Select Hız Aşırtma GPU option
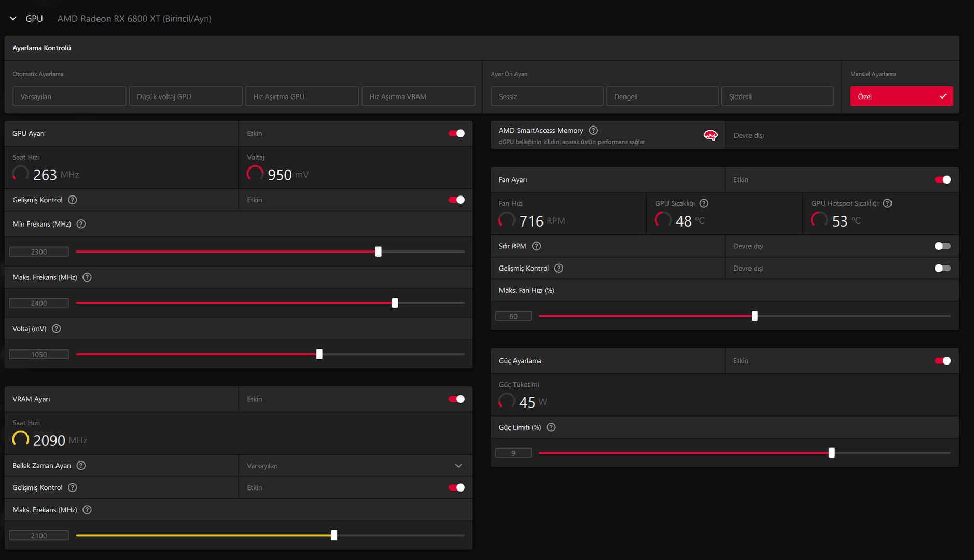Viewport: 974px width, 560px height. tap(302, 96)
